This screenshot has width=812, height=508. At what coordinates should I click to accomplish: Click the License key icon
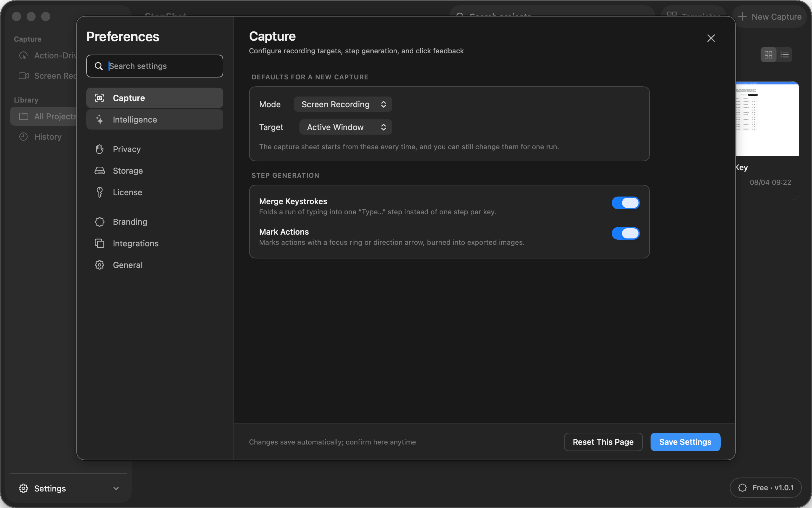[100, 192]
